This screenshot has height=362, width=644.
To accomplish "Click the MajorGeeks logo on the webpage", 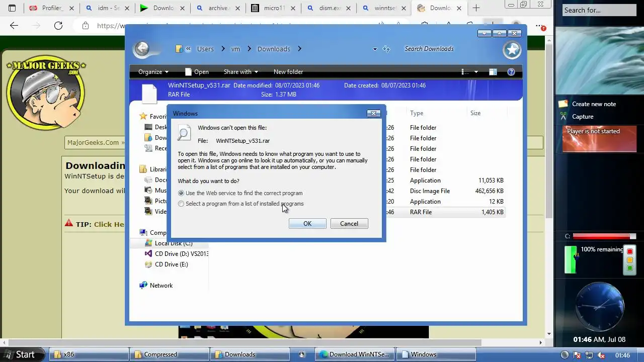I will 46,94.
